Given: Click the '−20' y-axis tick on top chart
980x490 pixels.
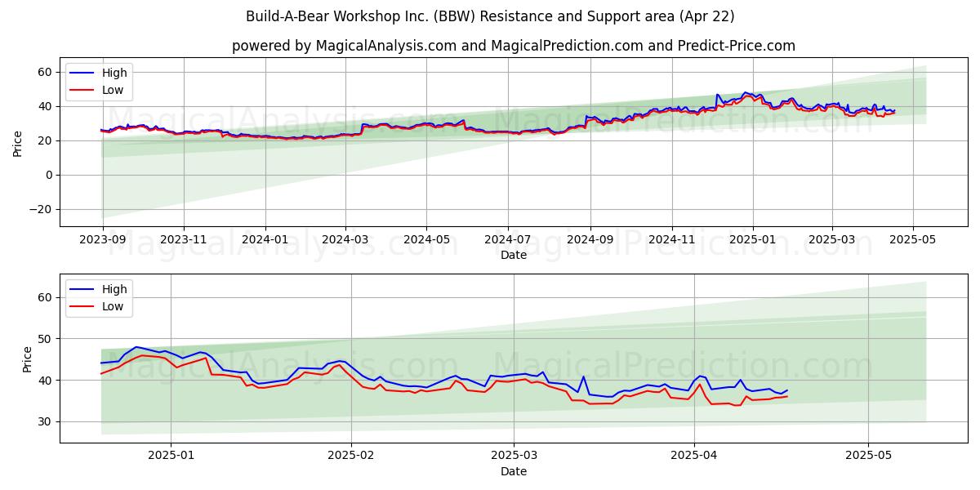Looking at the screenshot, I should coord(40,210).
